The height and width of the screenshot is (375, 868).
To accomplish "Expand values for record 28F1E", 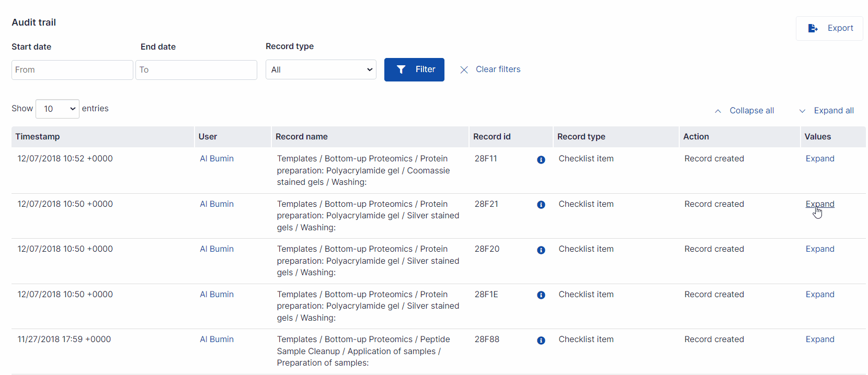I will (x=819, y=295).
